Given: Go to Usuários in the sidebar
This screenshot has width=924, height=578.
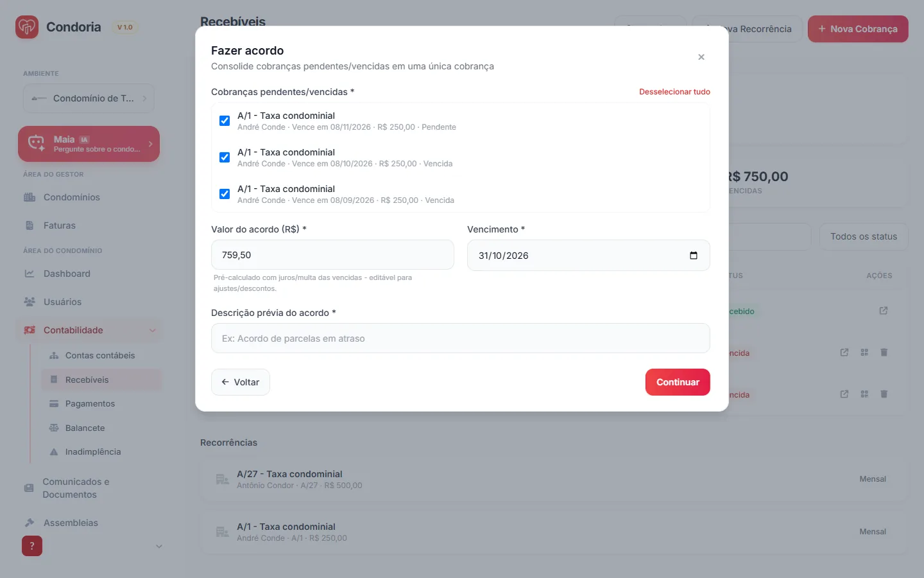Looking at the screenshot, I should (x=62, y=302).
